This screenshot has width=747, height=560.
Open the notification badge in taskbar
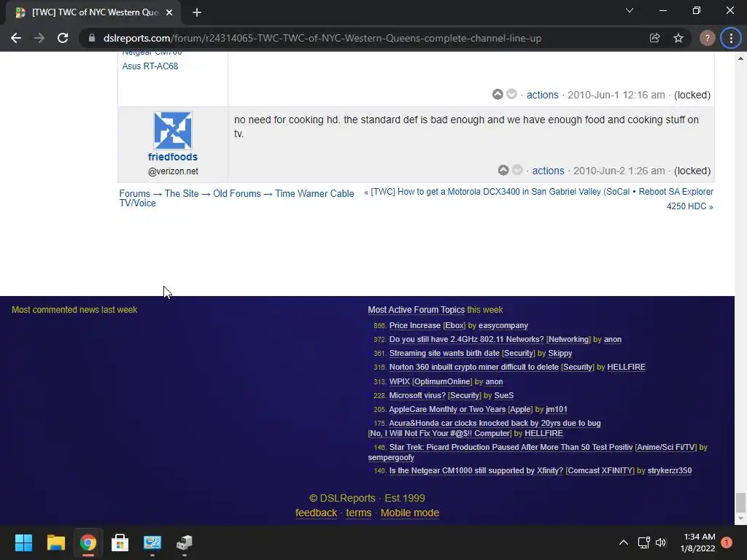(726, 542)
